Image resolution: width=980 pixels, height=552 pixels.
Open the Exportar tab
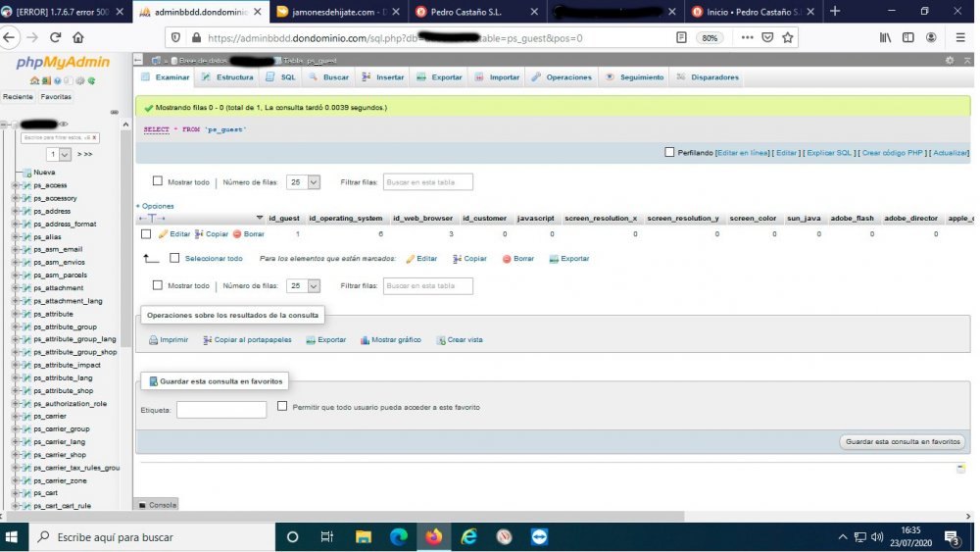pyautogui.click(x=440, y=76)
